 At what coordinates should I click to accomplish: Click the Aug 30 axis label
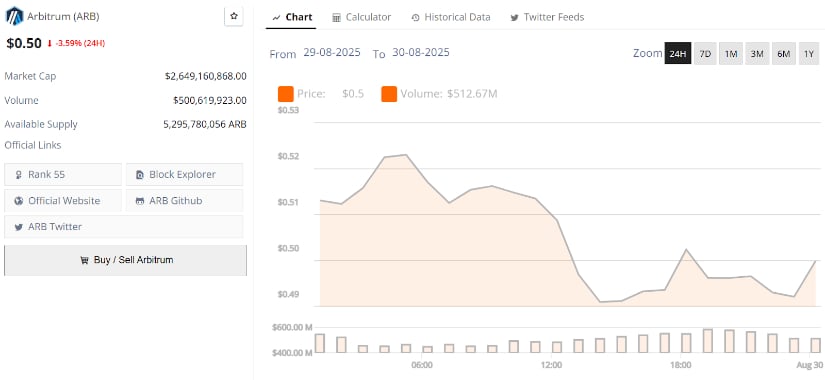[x=810, y=365]
